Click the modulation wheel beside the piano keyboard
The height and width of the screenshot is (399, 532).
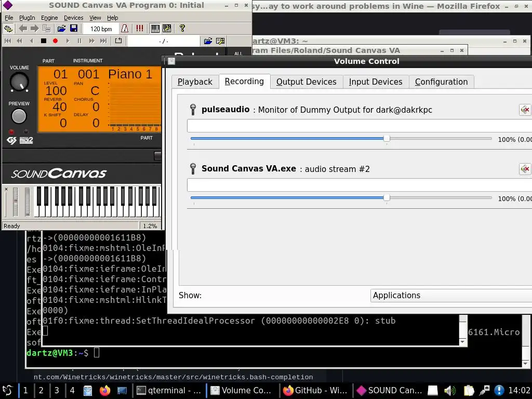(27, 202)
